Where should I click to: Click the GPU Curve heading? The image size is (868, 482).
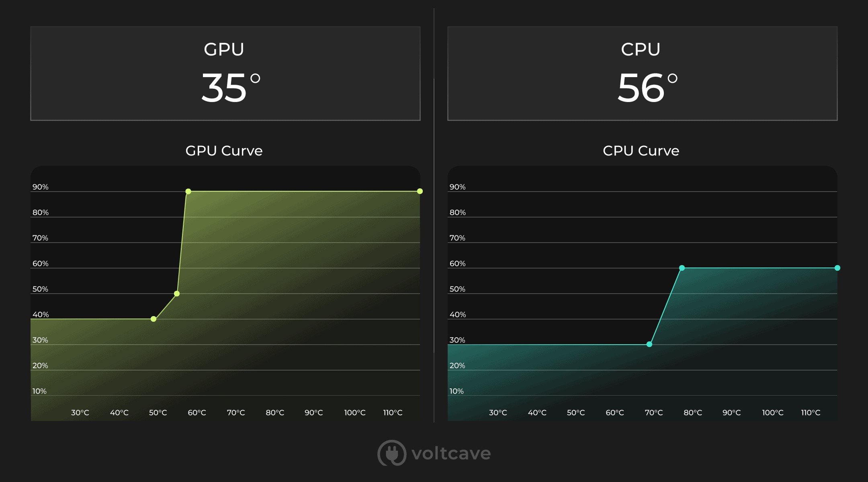[224, 151]
